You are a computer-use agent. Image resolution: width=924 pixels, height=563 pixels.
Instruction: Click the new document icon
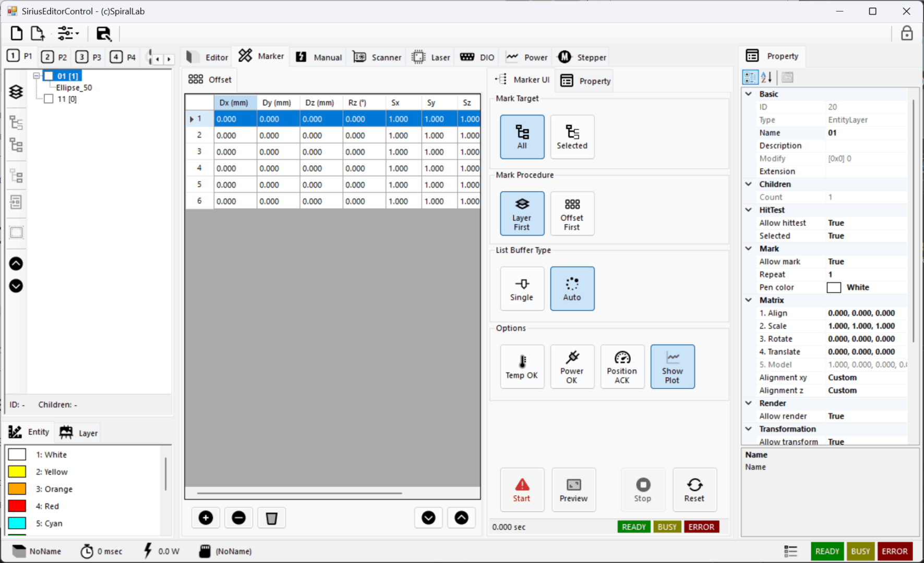pos(16,34)
